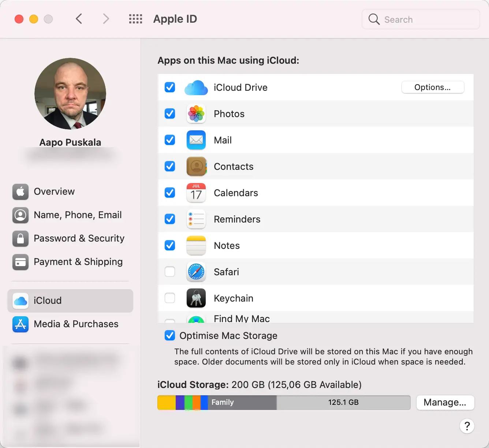Click the Mail envelope icon

196,140
